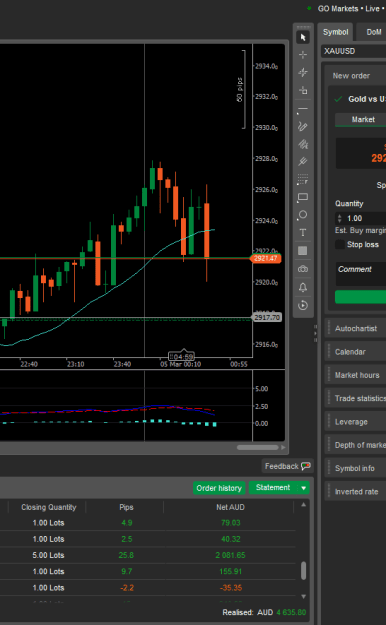The width and height of the screenshot is (386, 625).
Task: Sort by Pips column header
Action: coord(126,507)
